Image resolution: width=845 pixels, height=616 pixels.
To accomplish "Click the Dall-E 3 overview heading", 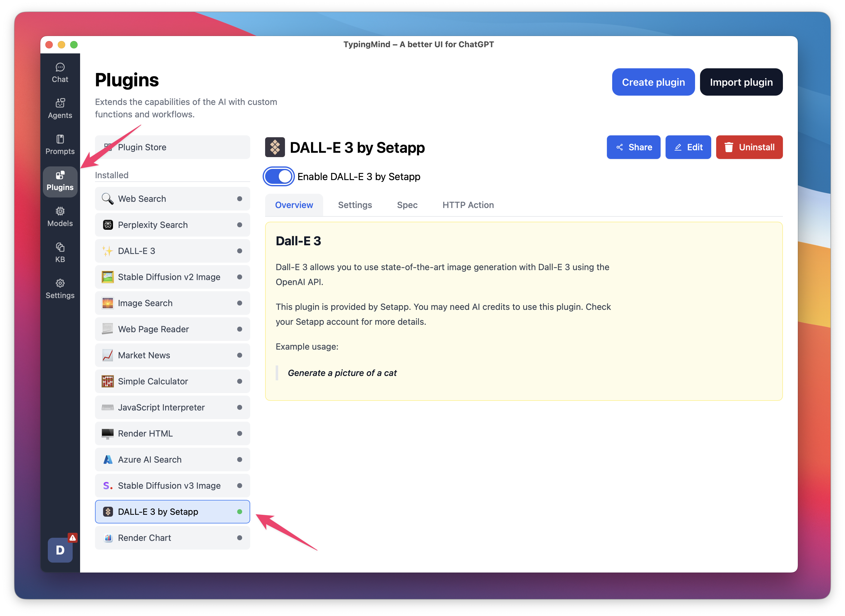I will (x=298, y=241).
